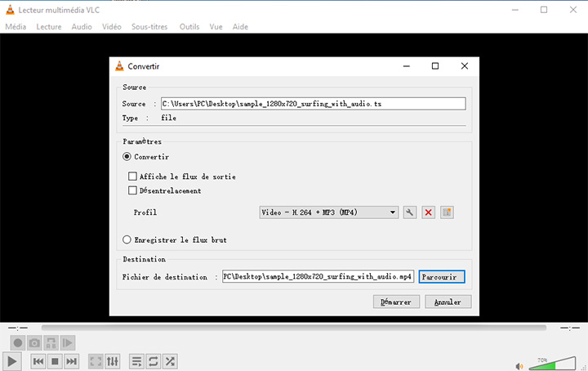Viewport: 588px width, 371px height.
Task: Mute audio via speaker icon
Action: [519, 366]
